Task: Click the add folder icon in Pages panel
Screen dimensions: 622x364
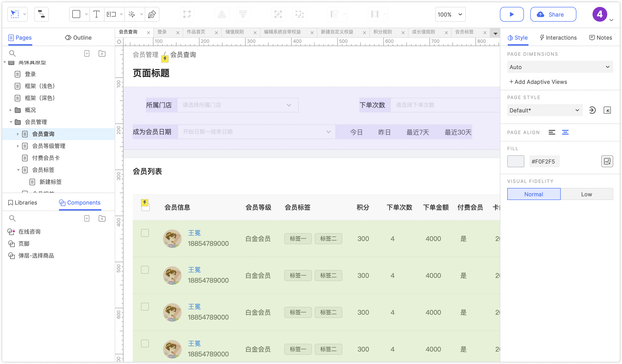Action: click(x=102, y=53)
